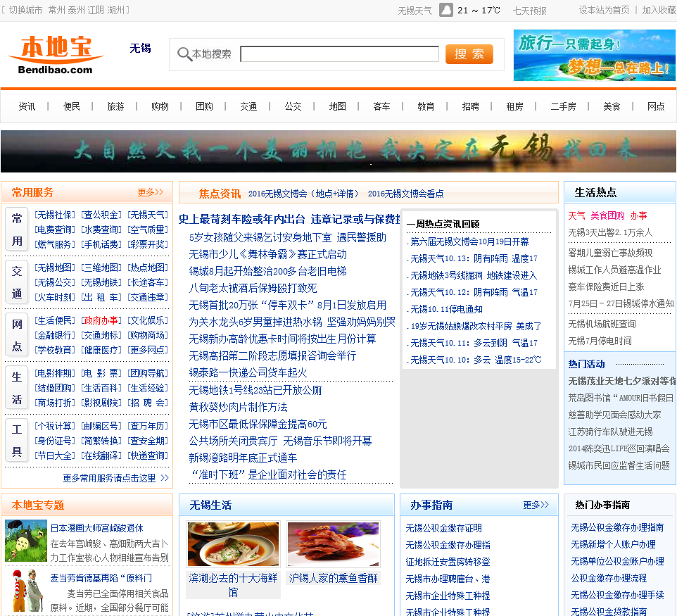Open 公积金缴存办理流程 link
The image size is (677, 616).
coord(608,578)
